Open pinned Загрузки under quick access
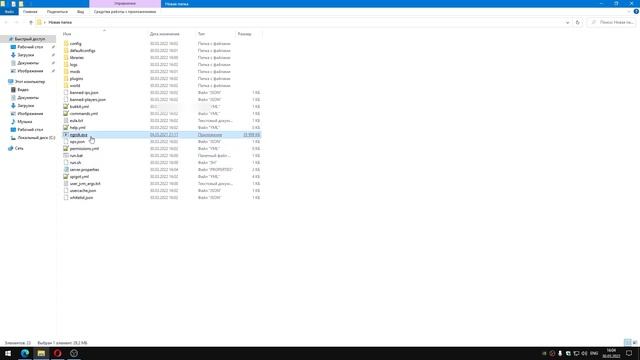Screen dimensions: 640x360 tap(26, 55)
